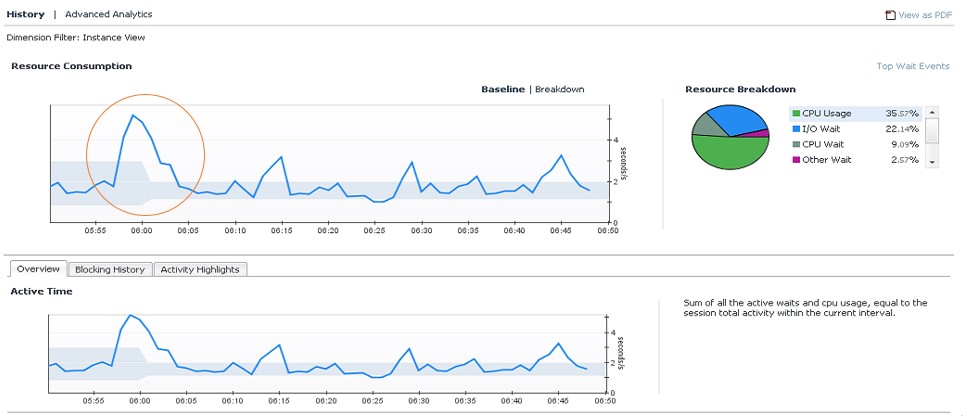Viewport: 963px width, 416px height.
Task: Switch to the History view
Action: [x=25, y=14]
